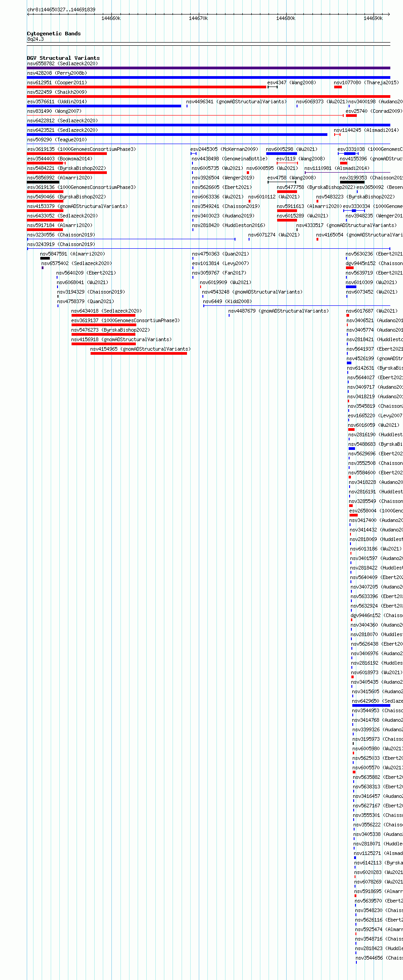Click the red bar under nsv612951
The height and width of the screenshot is (980, 403).
(147, 87)
